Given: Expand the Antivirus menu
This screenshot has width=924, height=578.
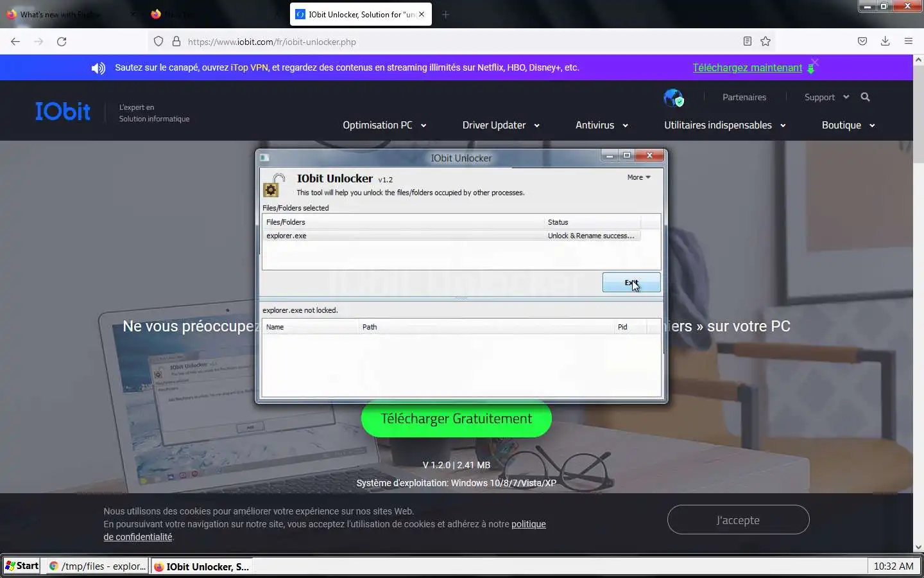Looking at the screenshot, I should [601, 125].
